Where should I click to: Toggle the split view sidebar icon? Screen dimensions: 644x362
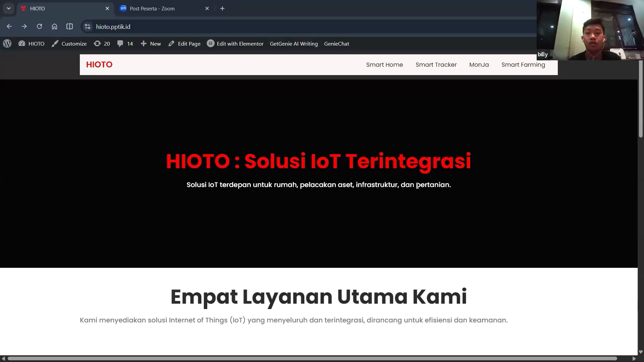69,26
